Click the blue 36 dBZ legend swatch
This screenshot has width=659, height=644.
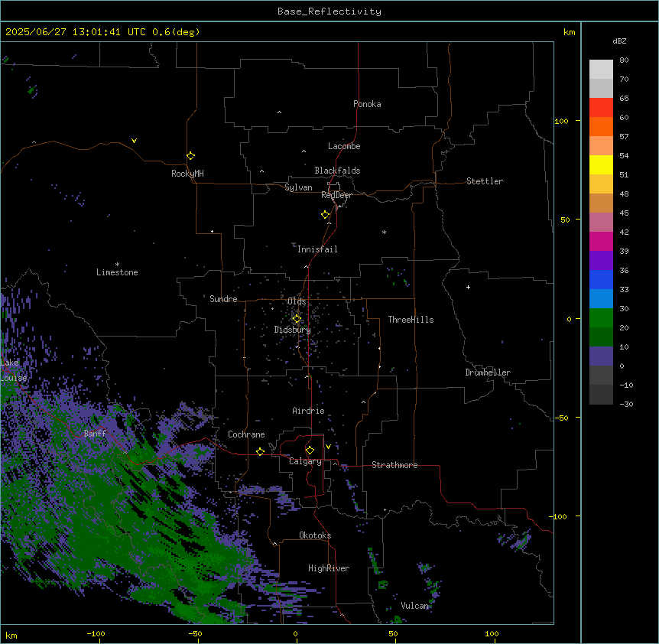[601, 279]
